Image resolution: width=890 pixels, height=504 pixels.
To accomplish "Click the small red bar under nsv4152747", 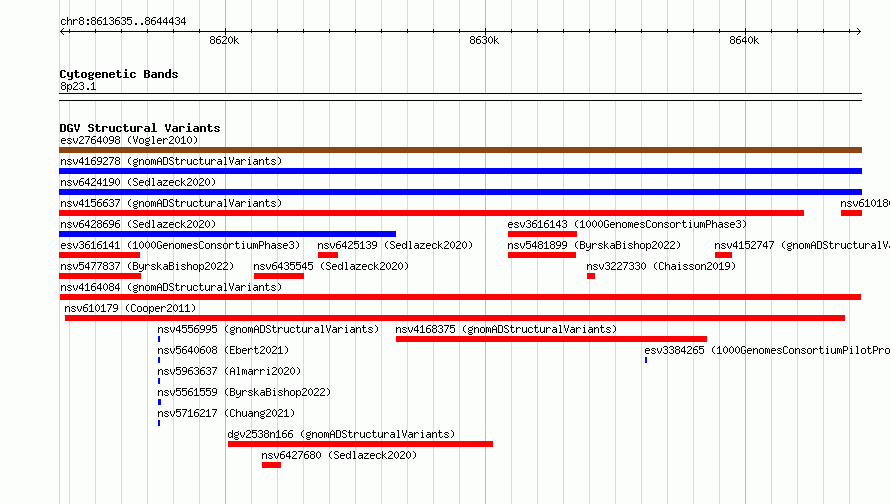I will 723,255.
